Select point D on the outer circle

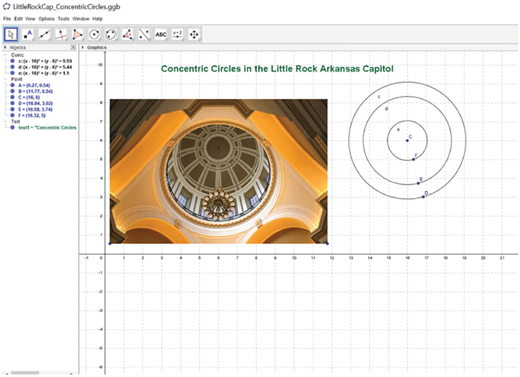[x=423, y=197]
